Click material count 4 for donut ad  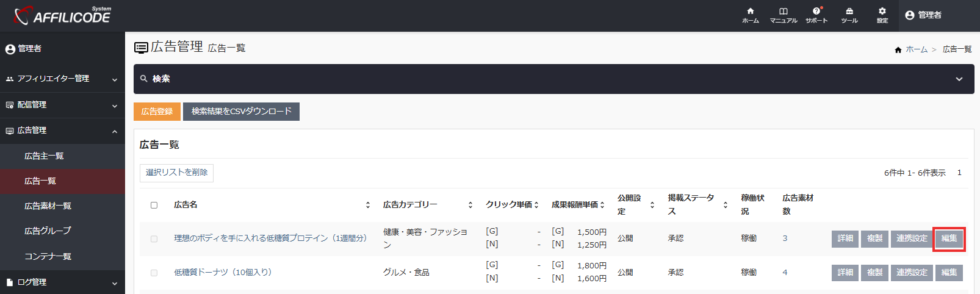click(785, 272)
